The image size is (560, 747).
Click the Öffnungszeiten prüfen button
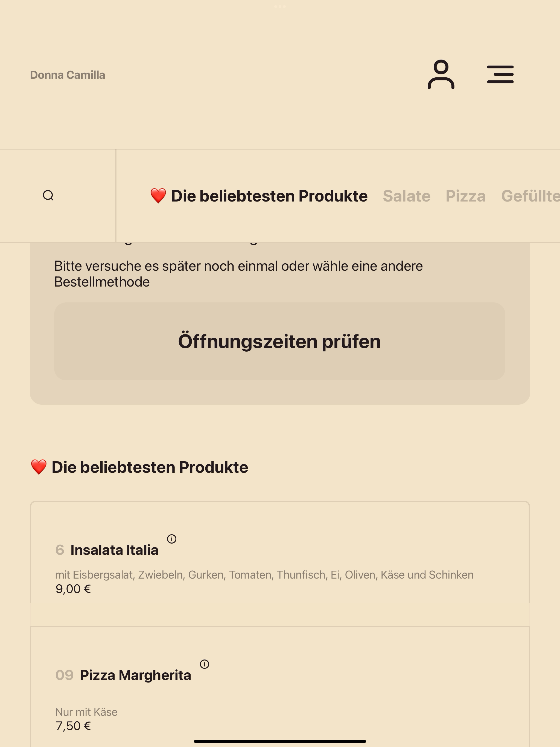(x=280, y=342)
